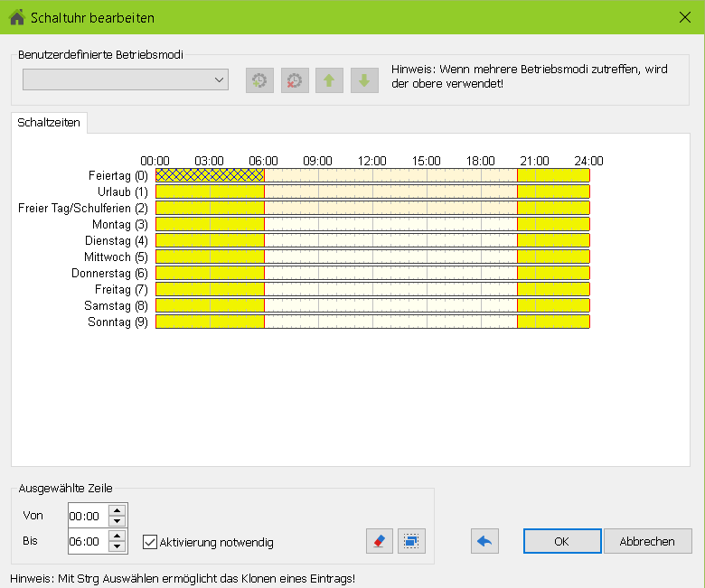
Task: Click the 12:00 time axis label
Action: [x=371, y=161]
